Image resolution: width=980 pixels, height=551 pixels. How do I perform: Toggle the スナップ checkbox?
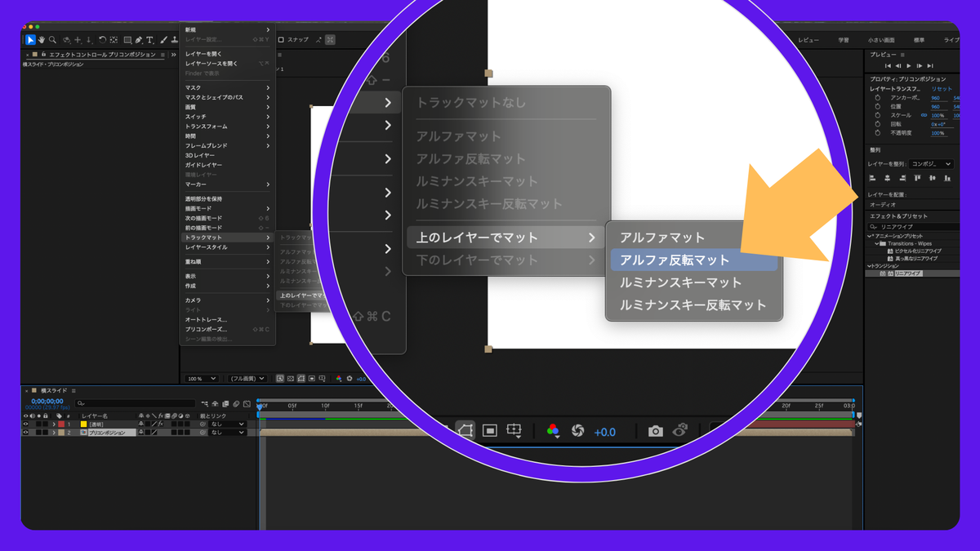pyautogui.click(x=281, y=39)
